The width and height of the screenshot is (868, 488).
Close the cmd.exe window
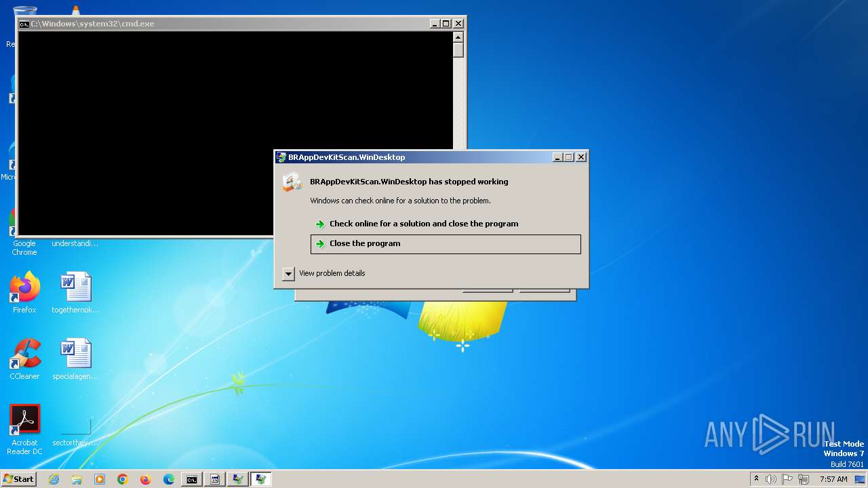click(x=458, y=24)
